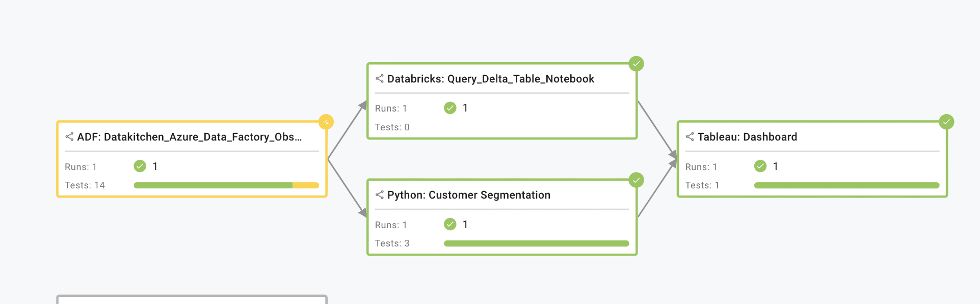Screen dimensions: 980x304
Task: Click the Tableau runs green check icon
Action: click(760, 166)
